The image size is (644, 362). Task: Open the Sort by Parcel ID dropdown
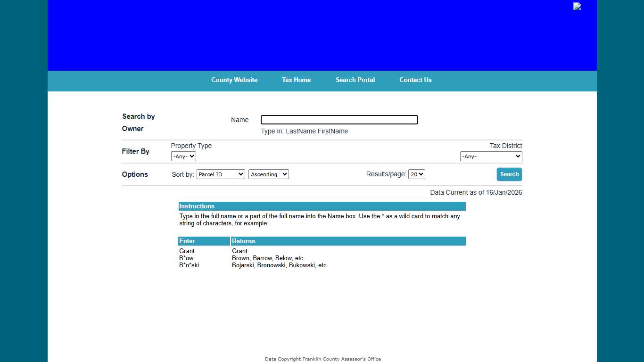point(221,174)
